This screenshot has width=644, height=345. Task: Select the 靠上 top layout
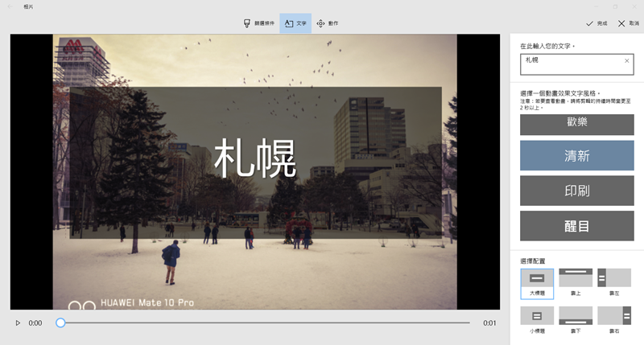click(576, 282)
